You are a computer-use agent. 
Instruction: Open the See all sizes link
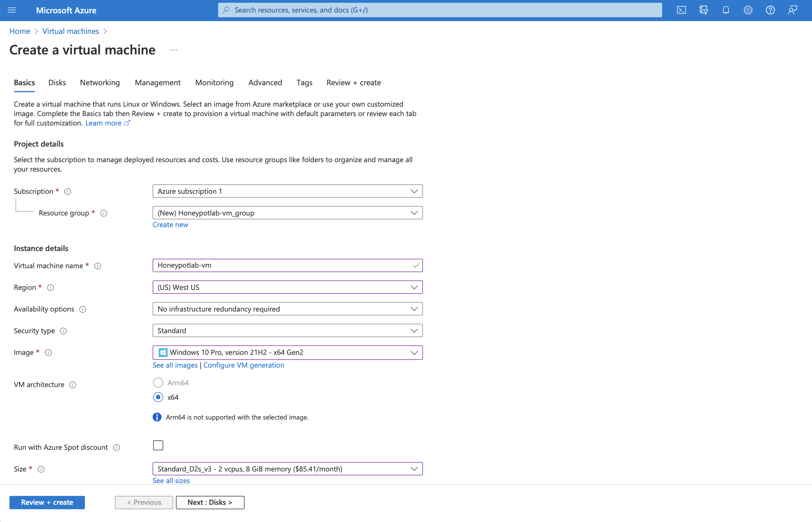click(x=171, y=481)
